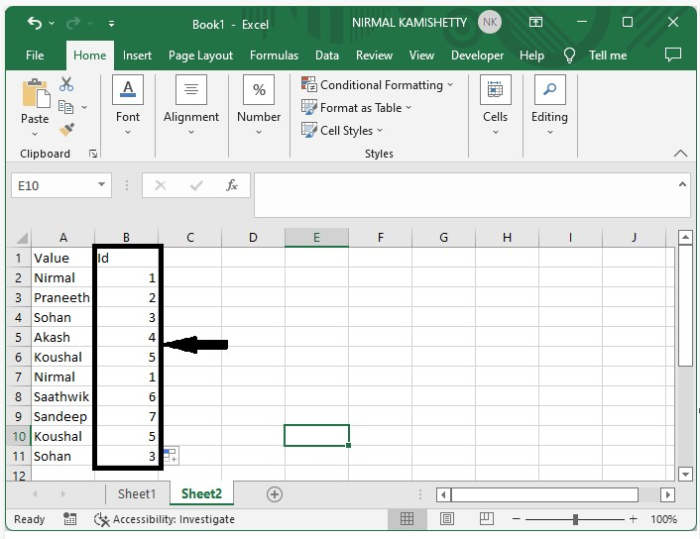The height and width of the screenshot is (539, 700).
Task: Expand the Conditional Formatting dropdown
Action: 378,85
